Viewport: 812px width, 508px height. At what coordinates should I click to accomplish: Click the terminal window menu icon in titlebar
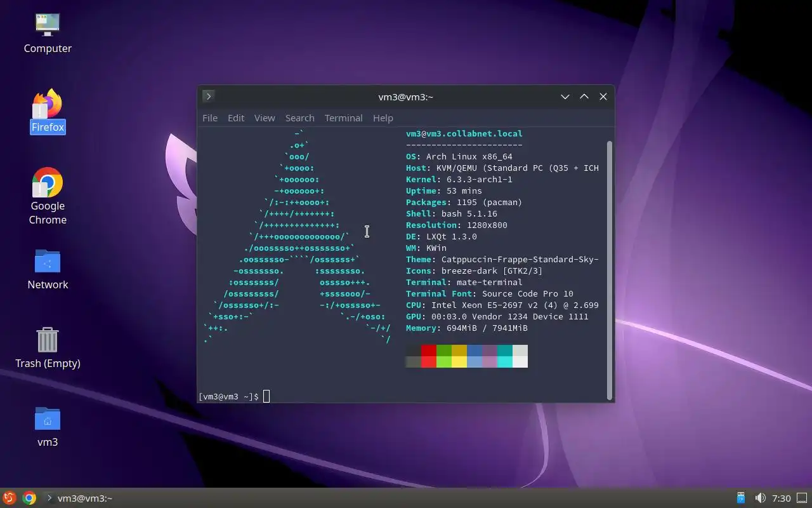(x=208, y=96)
